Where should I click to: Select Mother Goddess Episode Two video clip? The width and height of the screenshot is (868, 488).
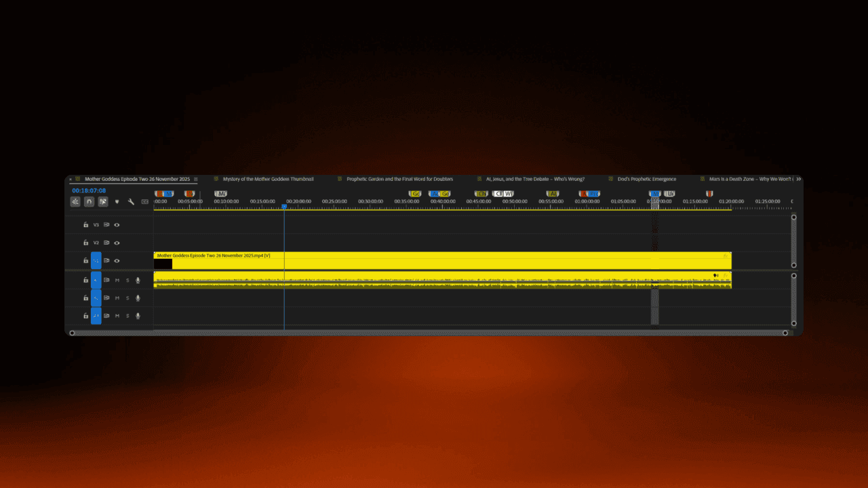coord(441,260)
